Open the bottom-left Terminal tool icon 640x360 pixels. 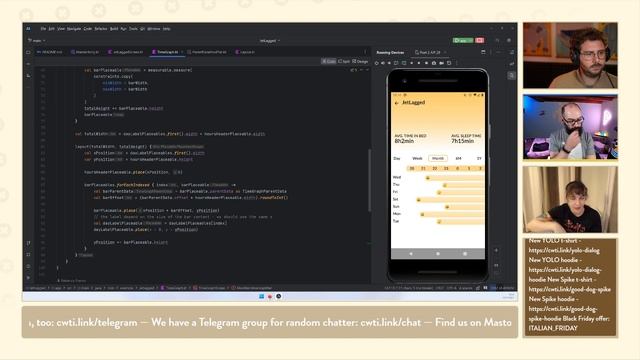point(28,254)
